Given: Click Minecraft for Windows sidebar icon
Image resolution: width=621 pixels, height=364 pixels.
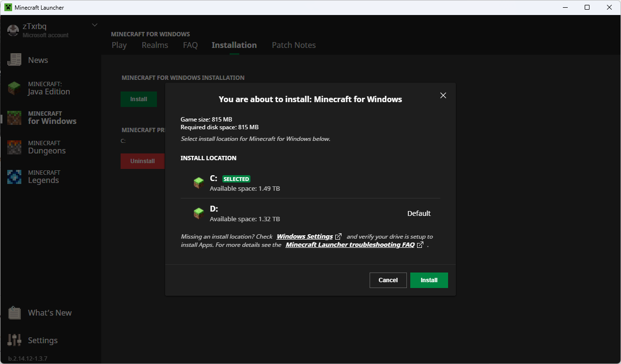Looking at the screenshot, I should pyautogui.click(x=15, y=118).
